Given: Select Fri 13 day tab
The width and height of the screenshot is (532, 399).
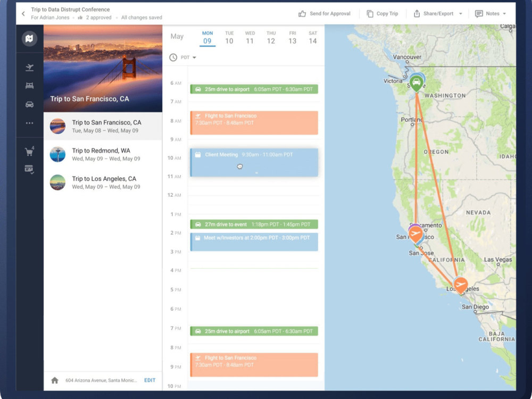Looking at the screenshot, I should coord(292,38).
